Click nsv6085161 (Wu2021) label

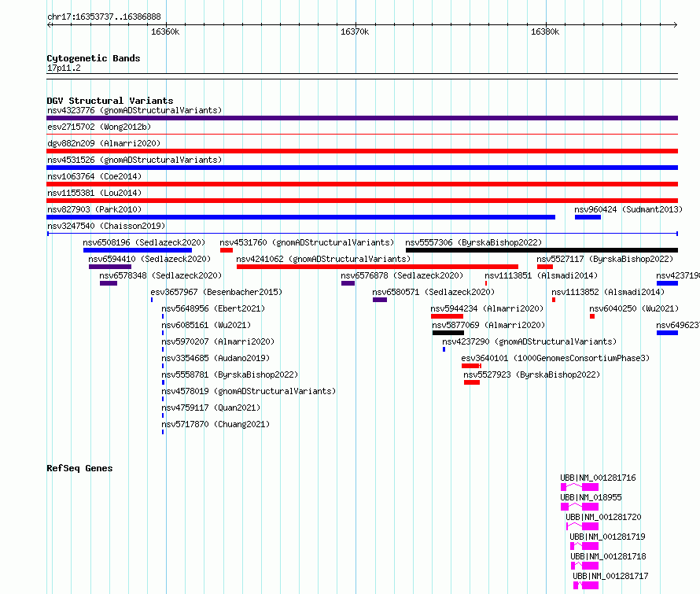coord(206,325)
